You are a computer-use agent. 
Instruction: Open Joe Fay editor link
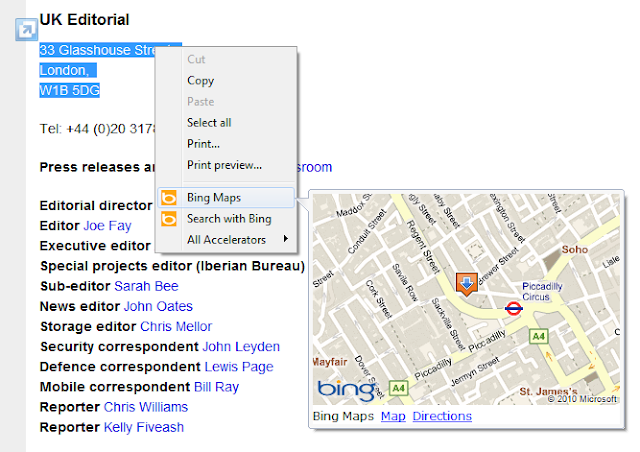click(107, 225)
